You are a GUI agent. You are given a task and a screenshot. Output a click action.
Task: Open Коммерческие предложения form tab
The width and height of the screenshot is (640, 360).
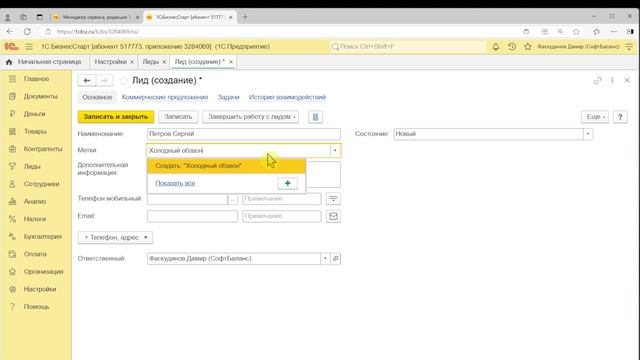point(165,98)
